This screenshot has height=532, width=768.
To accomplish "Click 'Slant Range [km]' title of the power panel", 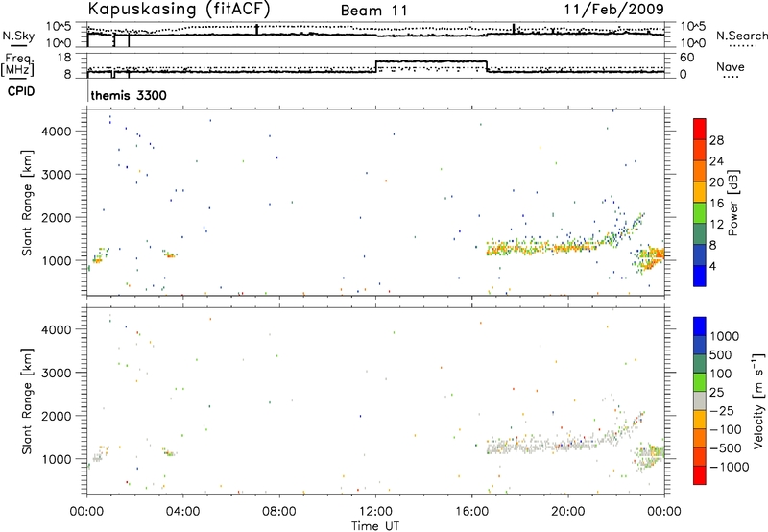I will click(28, 203).
